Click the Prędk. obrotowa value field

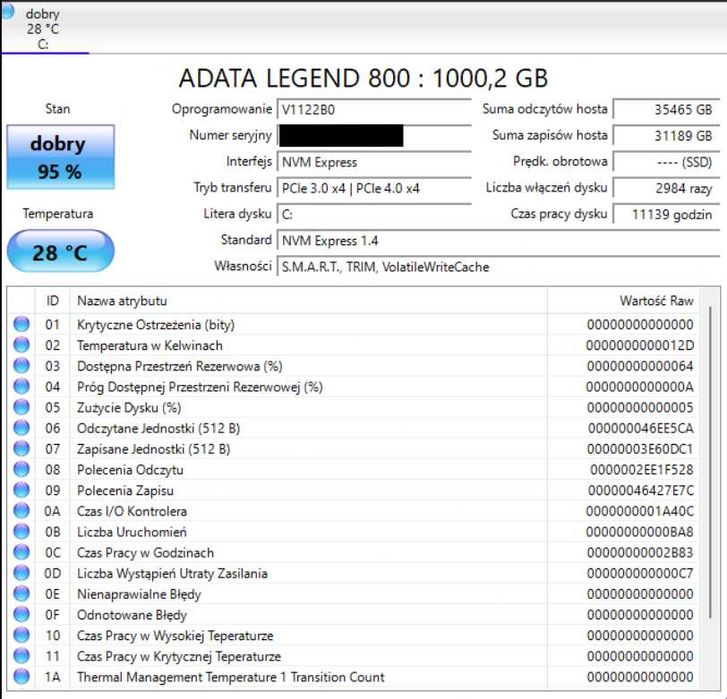point(666,162)
